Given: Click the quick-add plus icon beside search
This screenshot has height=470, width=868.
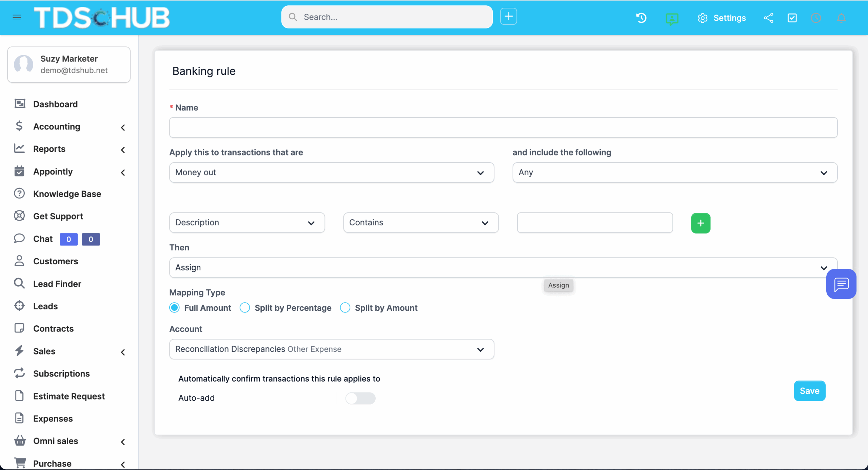Looking at the screenshot, I should click(509, 16).
